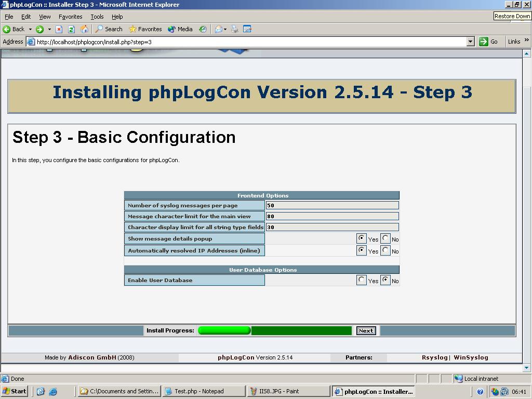
Task: Stop page loading with the Stop icon
Action: (59, 29)
